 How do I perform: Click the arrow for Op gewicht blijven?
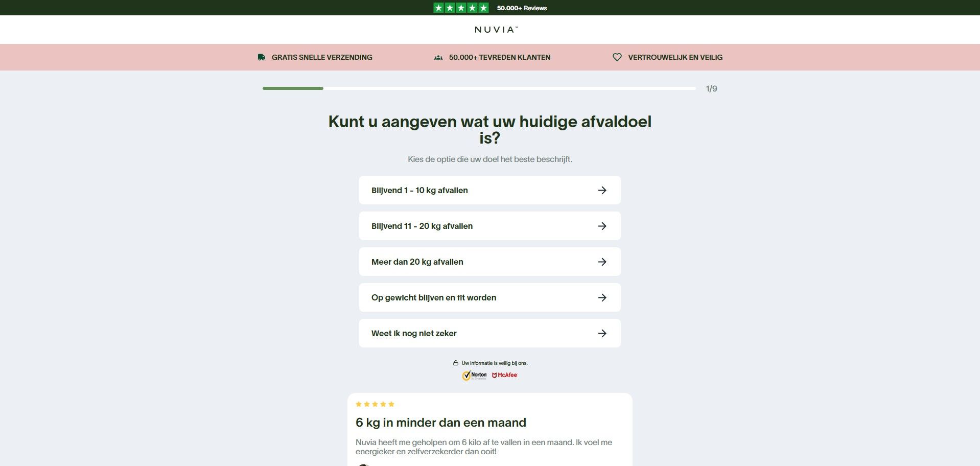602,297
